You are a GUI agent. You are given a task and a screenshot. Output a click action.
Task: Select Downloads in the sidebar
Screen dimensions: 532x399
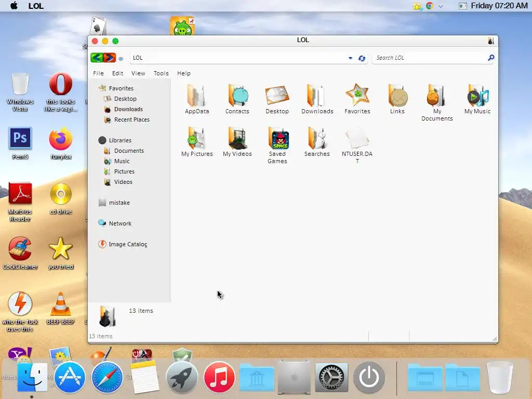point(123,109)
